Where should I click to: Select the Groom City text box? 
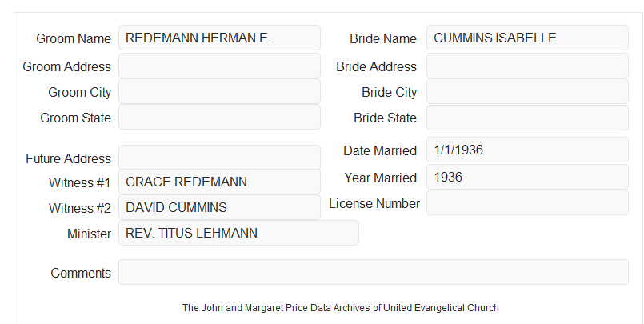tap(219, 91)
